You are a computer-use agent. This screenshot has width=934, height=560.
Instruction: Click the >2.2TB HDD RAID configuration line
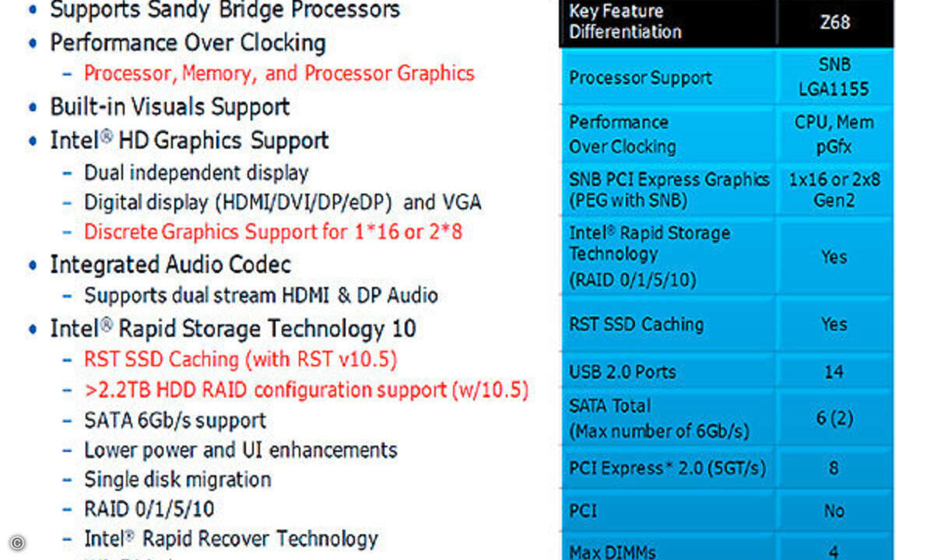click(x=306, y=390)
